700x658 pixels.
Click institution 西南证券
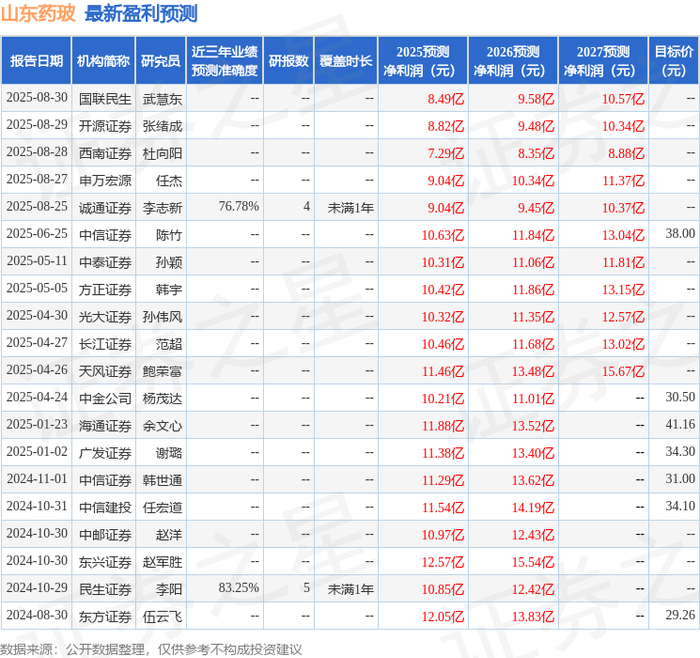coord(105,153)
